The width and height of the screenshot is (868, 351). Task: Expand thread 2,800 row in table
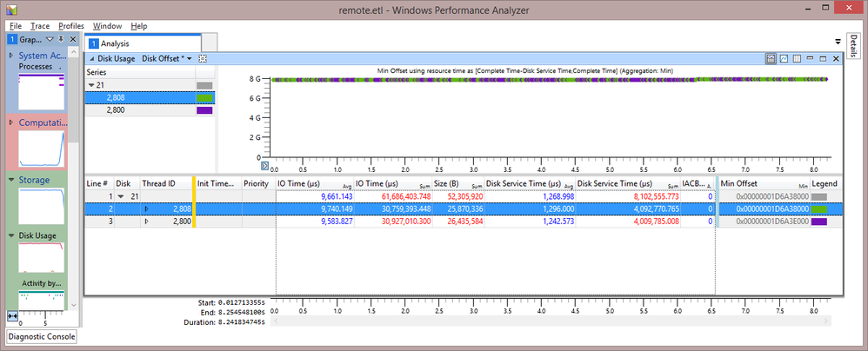pos(147,221)
